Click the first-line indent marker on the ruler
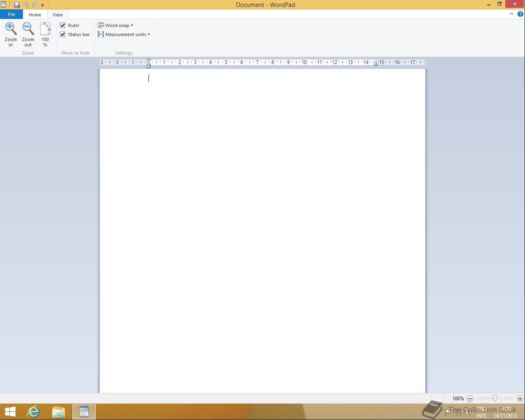The image size is (525, 420). [x=148, y=60]
